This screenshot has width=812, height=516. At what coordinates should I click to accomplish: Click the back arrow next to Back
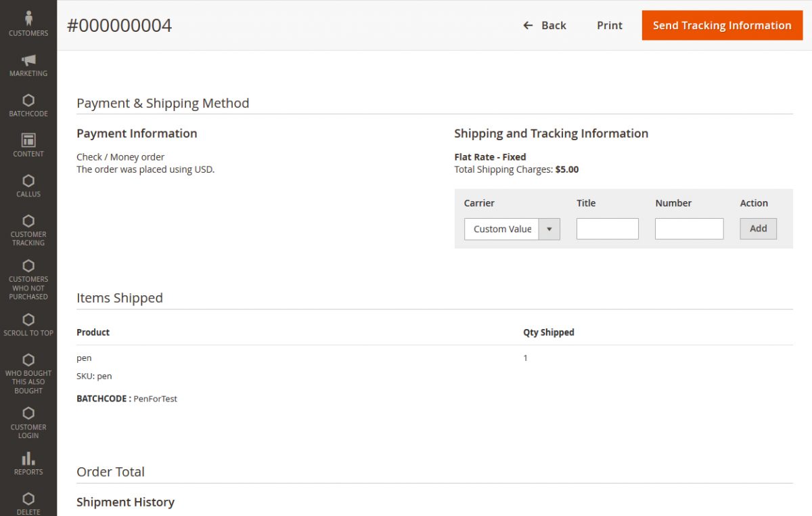[528, 25]
